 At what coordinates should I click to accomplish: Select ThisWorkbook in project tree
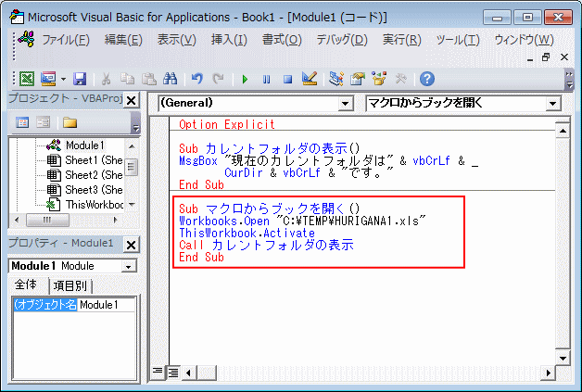pos(85,205)
